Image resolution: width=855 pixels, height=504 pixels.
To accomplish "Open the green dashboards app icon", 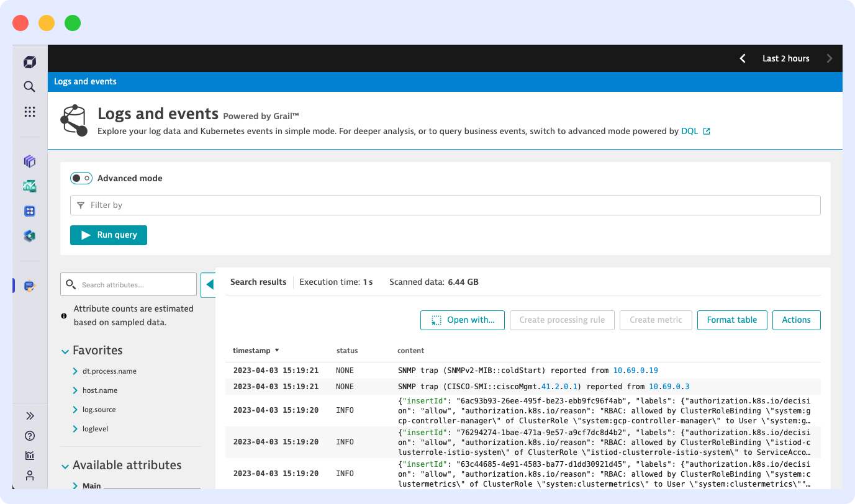I will coord(29,186).
